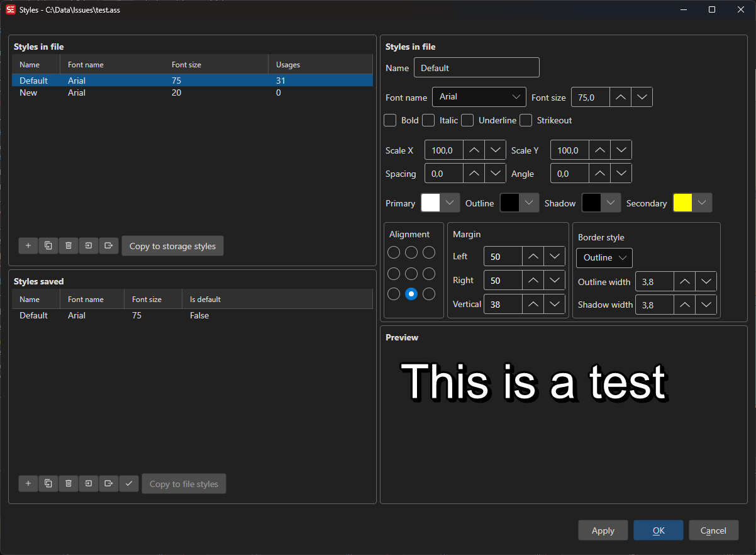
Task: Duplicate the selected style in Styles in file
Action: (x=48, y=246)
